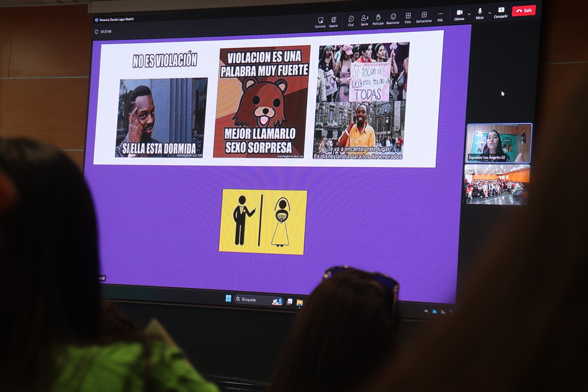Click the search highlight illustration in Búsqueda

277,301
